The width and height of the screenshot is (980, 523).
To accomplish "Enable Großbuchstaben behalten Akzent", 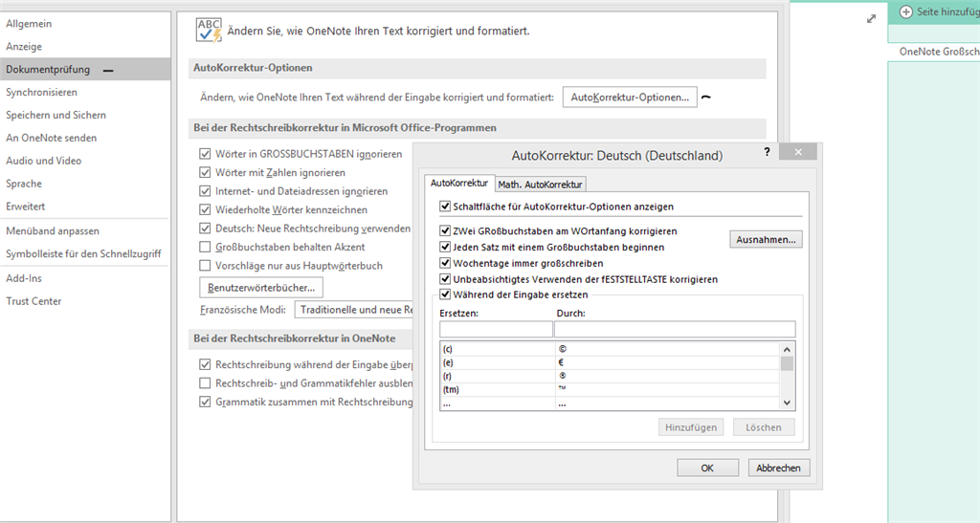I will (205, 247).
